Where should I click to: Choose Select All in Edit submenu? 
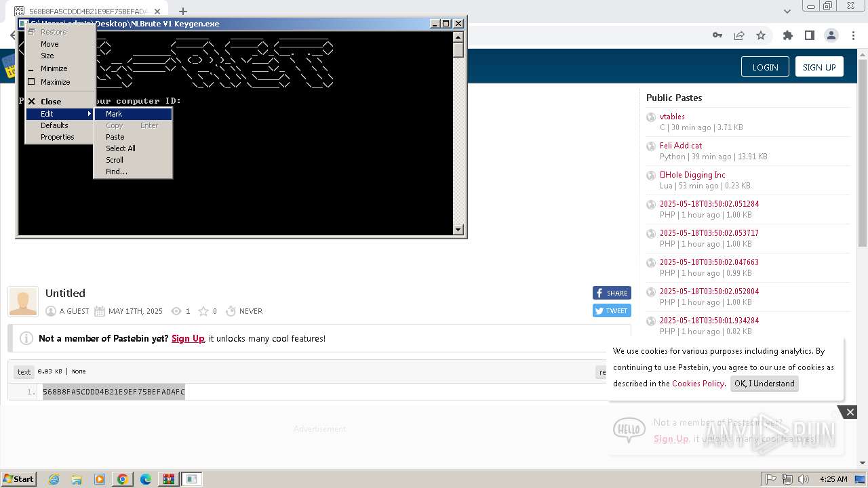(x=133, y=148)
